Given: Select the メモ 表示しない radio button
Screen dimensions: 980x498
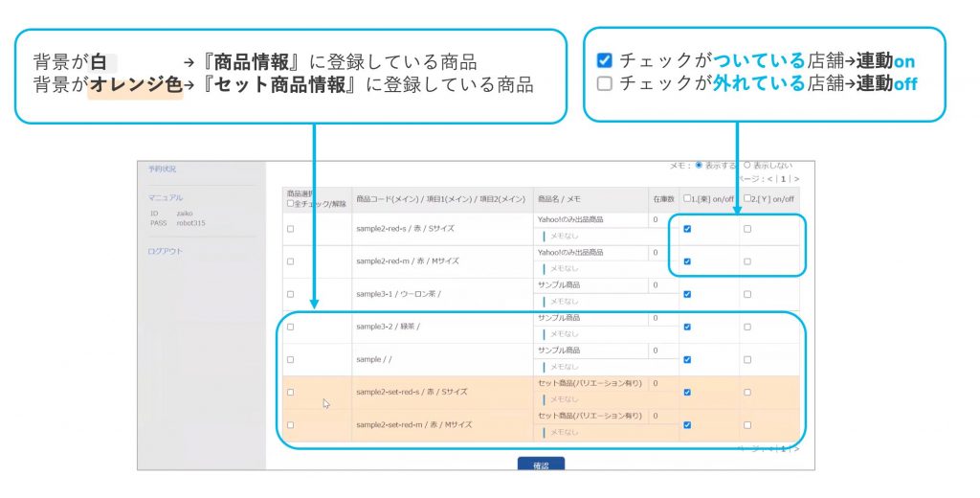Looking at the screenshot, I should click(x=747, y=165).
